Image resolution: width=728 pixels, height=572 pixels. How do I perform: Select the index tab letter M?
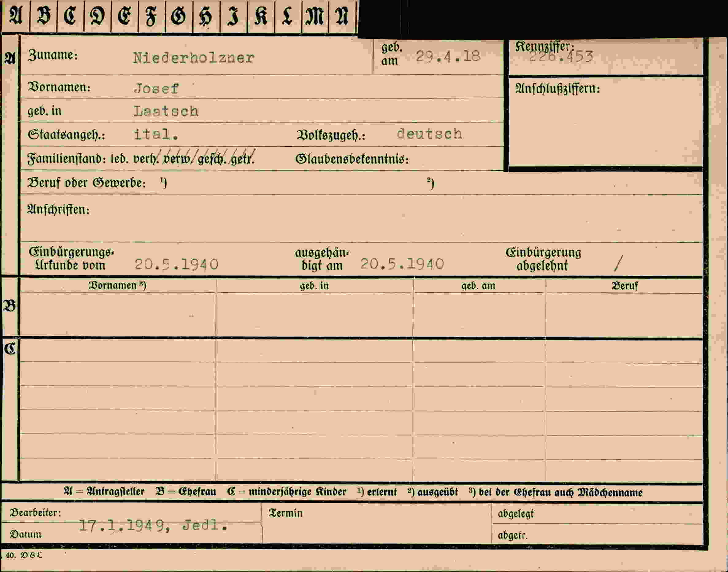[x=315, y=16]
